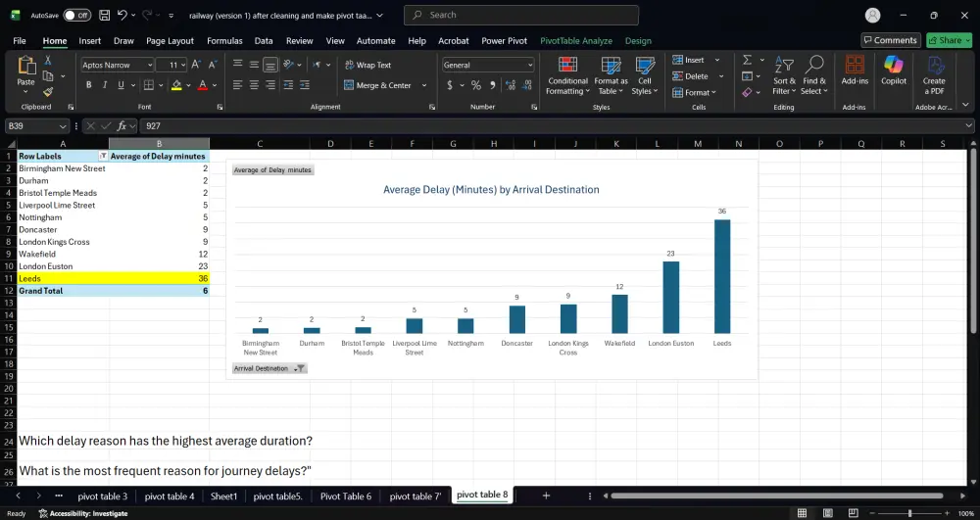980x520 pixels.
Task: Open the Insert ribbon tab
Action: click(89, 40)
